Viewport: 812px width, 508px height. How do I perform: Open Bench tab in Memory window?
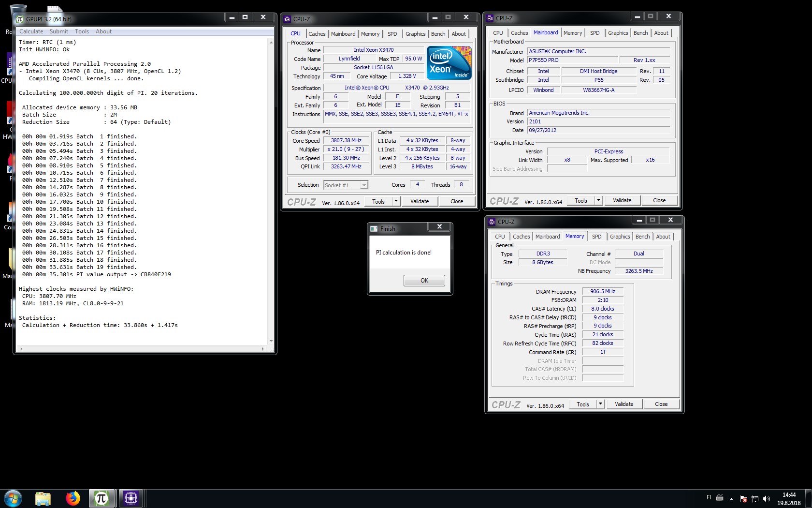click(643, 237)
